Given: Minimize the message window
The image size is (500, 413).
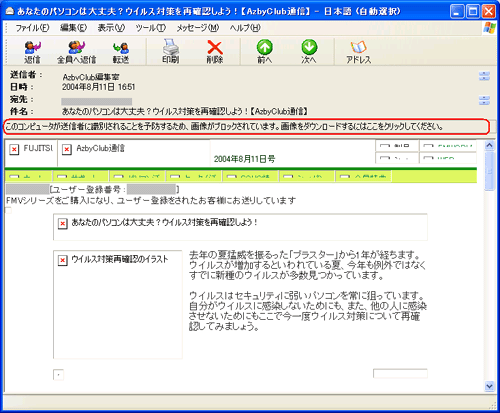Looking at the screenshot, I should pos(457,11).
